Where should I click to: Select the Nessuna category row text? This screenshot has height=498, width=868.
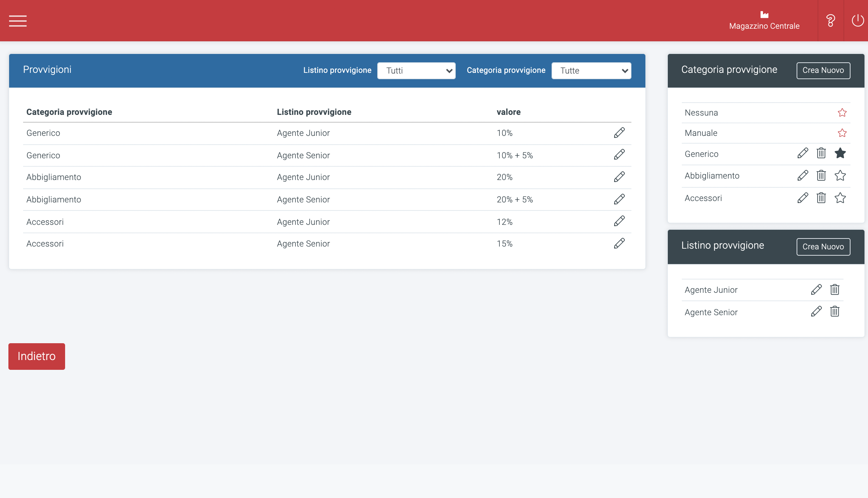point(701,113)
